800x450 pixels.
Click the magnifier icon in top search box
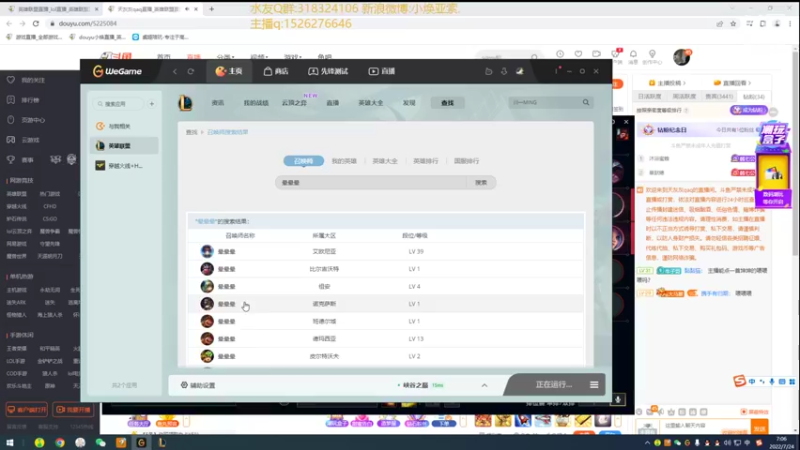586,103
